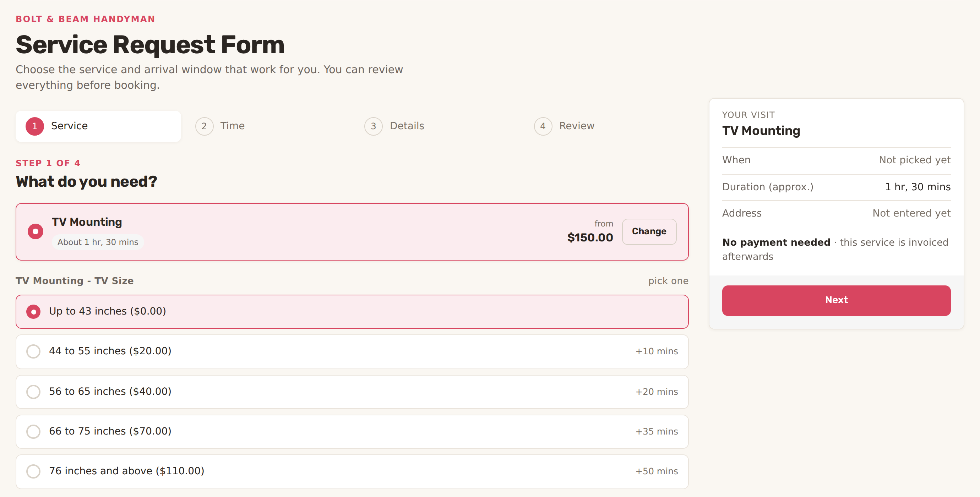Click the "+10 mins" label
The image size is (980, 497).
(657, 351)
